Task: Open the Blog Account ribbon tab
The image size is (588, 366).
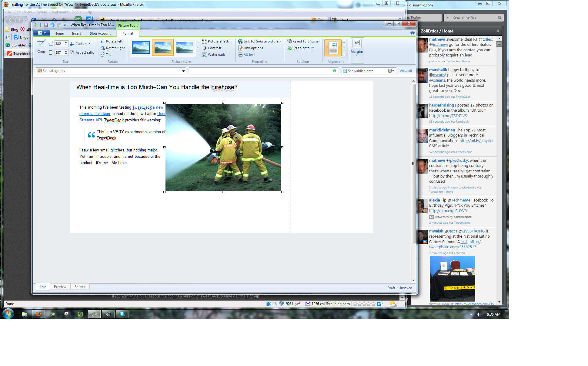Action: pos(100,33)
